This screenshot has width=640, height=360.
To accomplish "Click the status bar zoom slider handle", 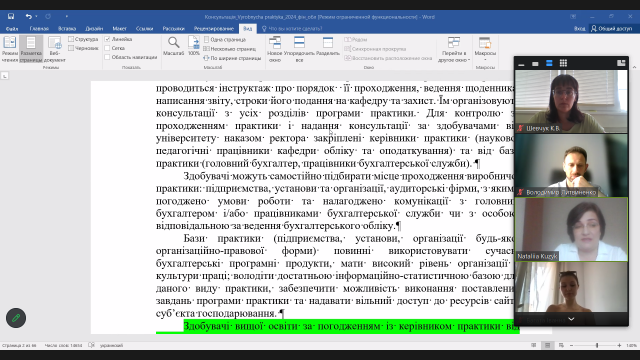I will click(x=597, y=345).
